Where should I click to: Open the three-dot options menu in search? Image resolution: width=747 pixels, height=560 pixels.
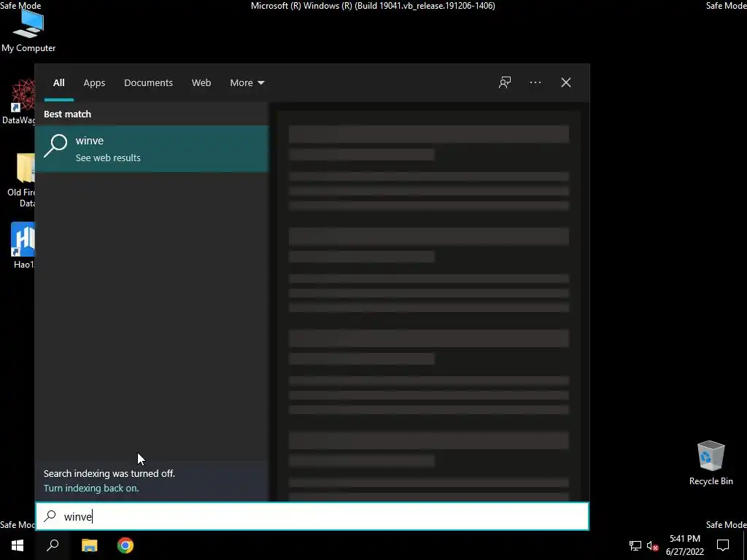(x=535, y=82)
